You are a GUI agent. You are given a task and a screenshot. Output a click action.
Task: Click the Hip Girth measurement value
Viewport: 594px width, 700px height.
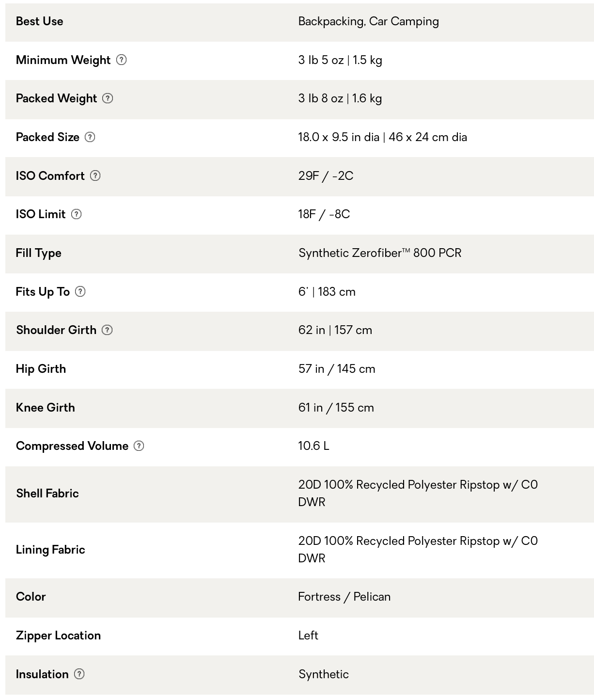[x=337, y=369]
